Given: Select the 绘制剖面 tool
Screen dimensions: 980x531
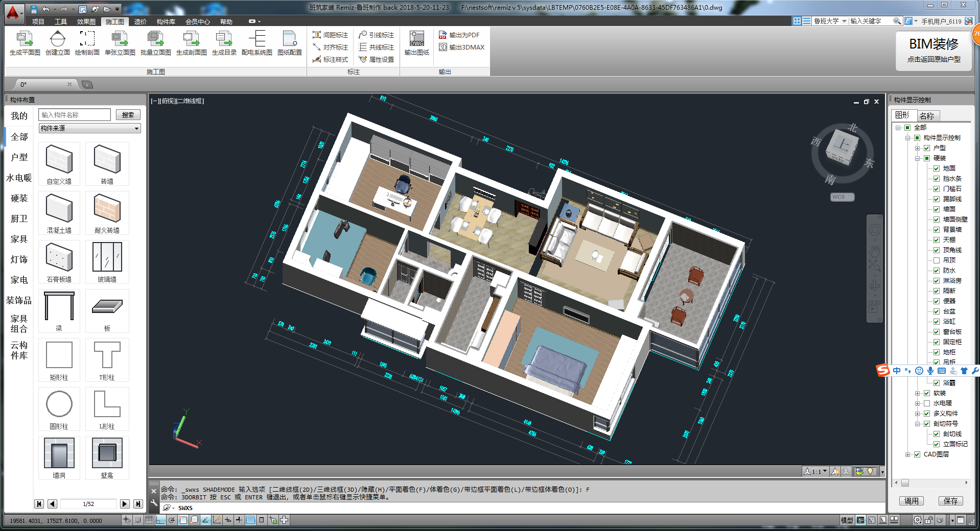Looking at the screenshot, I should (x=87, y=43).
